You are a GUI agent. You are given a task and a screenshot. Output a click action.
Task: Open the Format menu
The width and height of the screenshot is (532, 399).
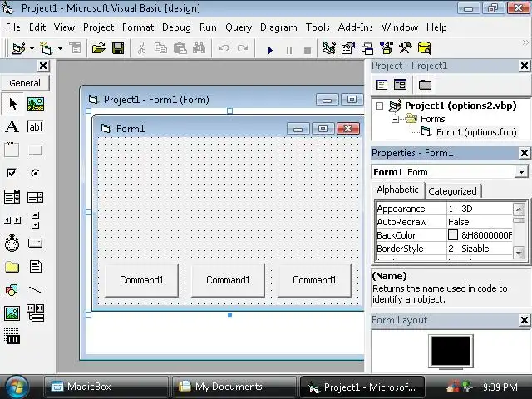click(138, 27)
